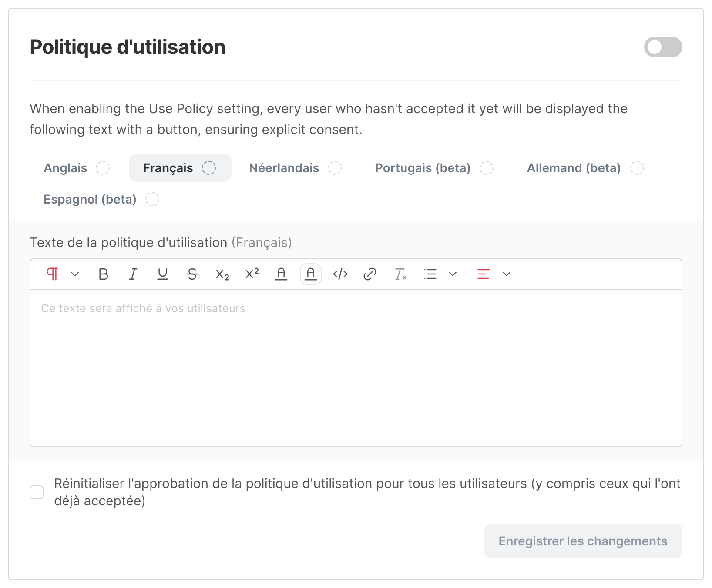Apply superscript formatting
This screenshot has width=712, height=588.
coord(252,274)
